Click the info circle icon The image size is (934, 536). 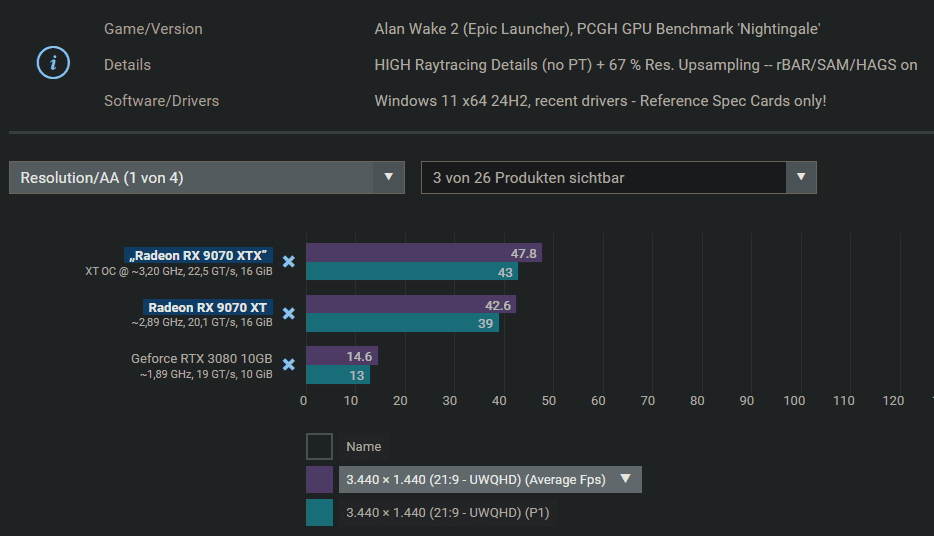click(x=53, y=63)
